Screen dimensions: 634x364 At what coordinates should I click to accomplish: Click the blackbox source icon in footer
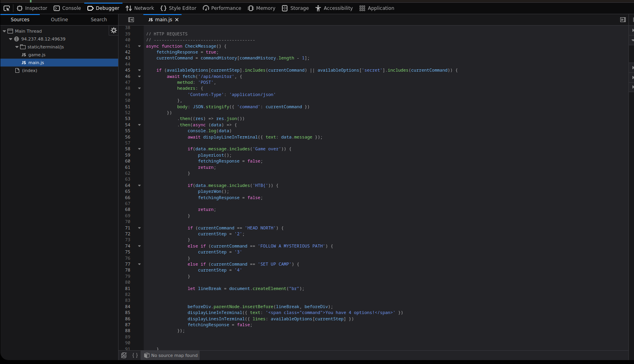click(x=124, y=355)
